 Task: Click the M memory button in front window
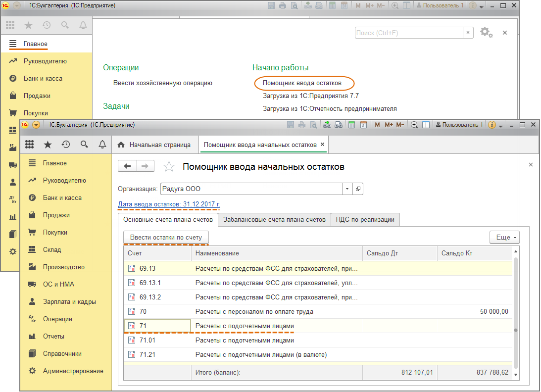point(378,125)
